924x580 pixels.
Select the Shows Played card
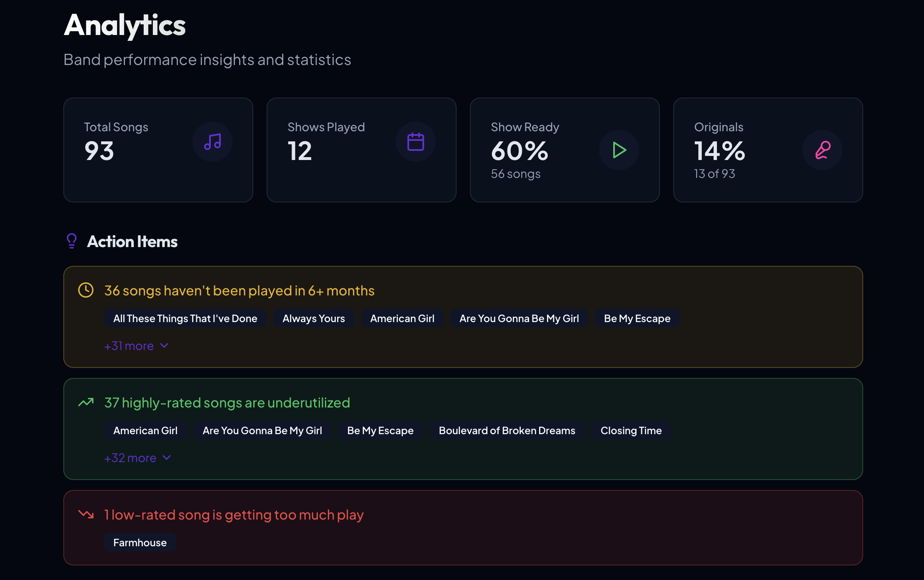coord(361,150)
